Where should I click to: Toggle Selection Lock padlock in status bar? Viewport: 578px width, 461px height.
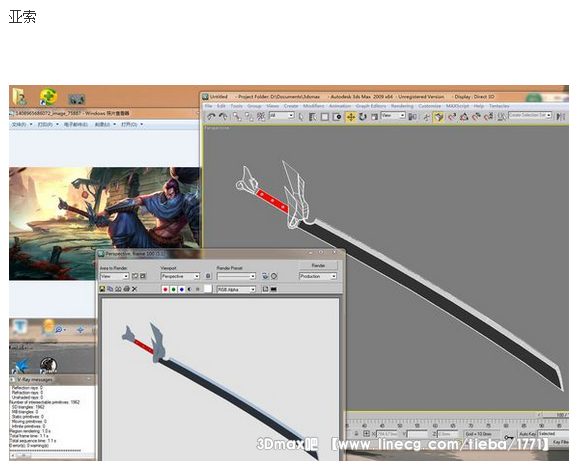[x=356, y=434]
